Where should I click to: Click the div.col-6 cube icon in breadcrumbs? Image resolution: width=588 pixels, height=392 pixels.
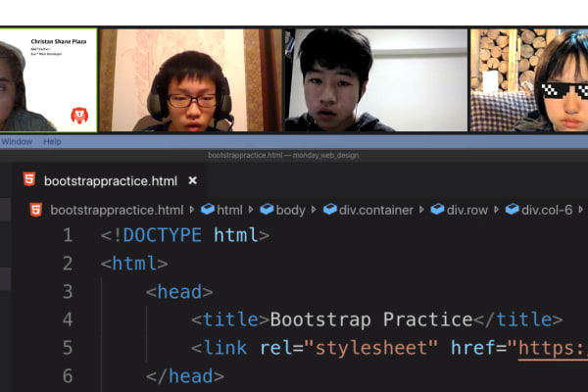click(512, 209)
